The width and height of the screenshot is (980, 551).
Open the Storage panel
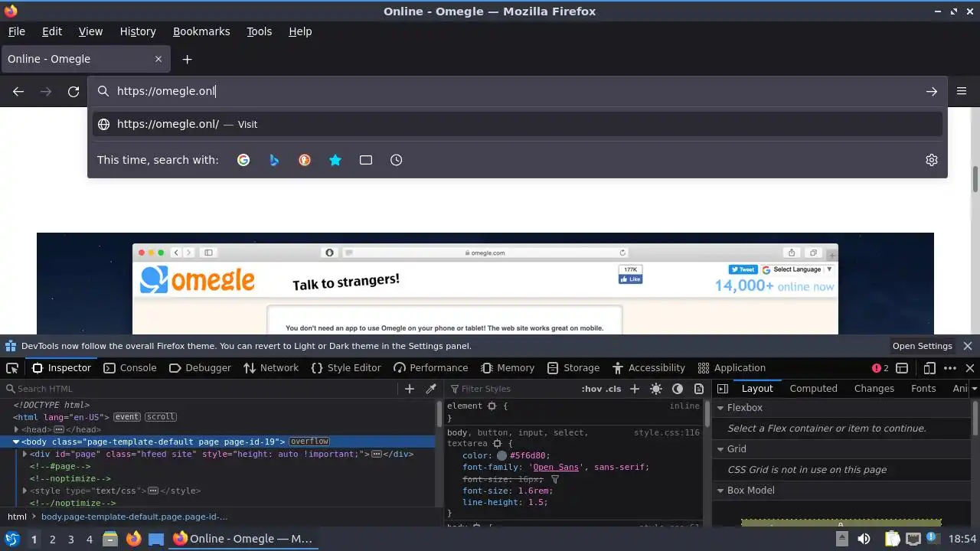tap(573, 368)
